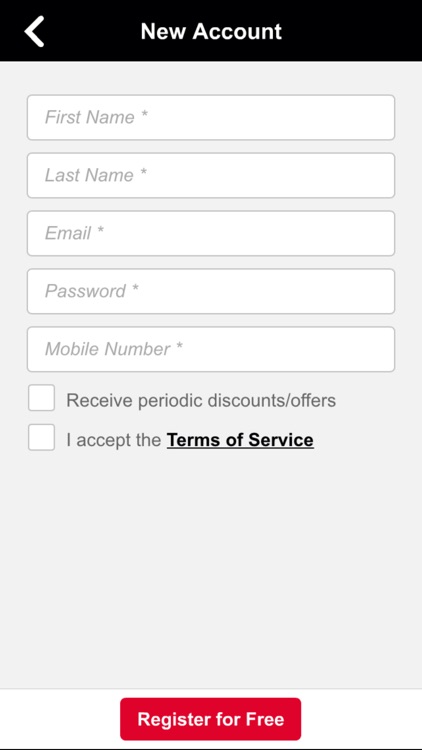Click the 'Receive periodic discounts/offers' label text
The width and height of the screenshot is (422, 750).
pyautogui.click(x=201, y=400)
